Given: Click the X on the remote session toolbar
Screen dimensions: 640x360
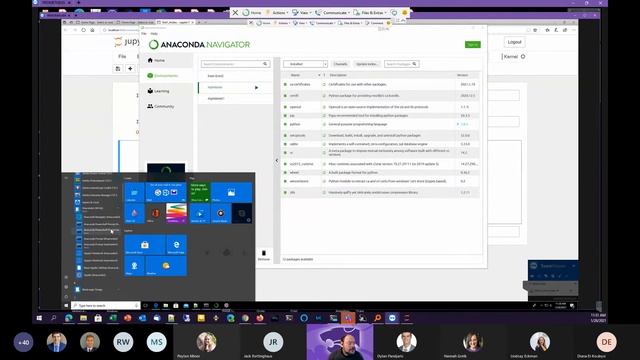Looking at the screenshot, I should coord(236,13).
